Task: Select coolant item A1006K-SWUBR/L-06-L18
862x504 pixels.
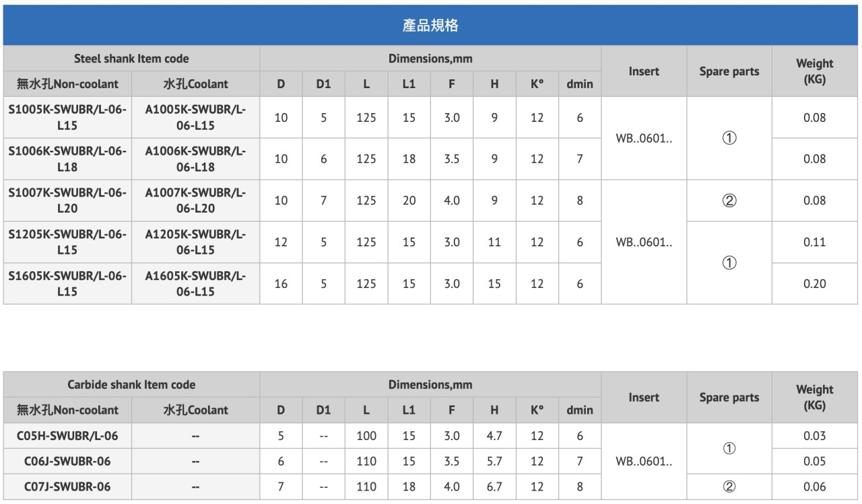Action: pyautogui.click(x=195, y=159)
